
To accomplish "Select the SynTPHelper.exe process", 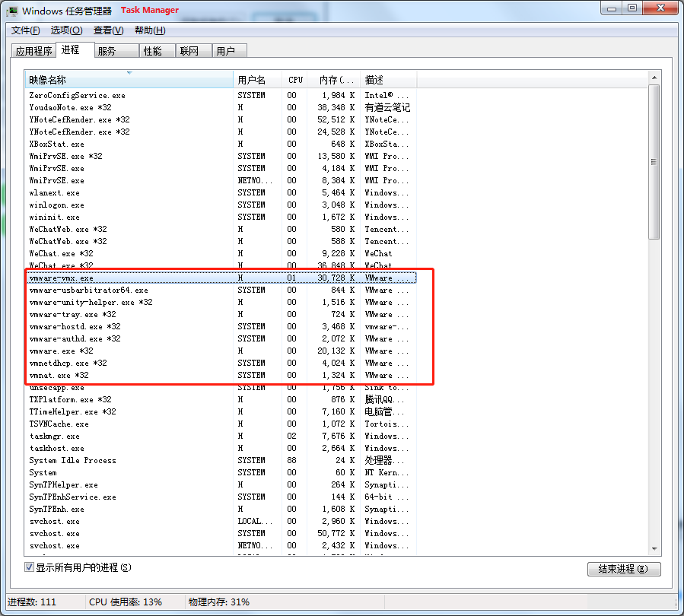I will click(221, 484).
